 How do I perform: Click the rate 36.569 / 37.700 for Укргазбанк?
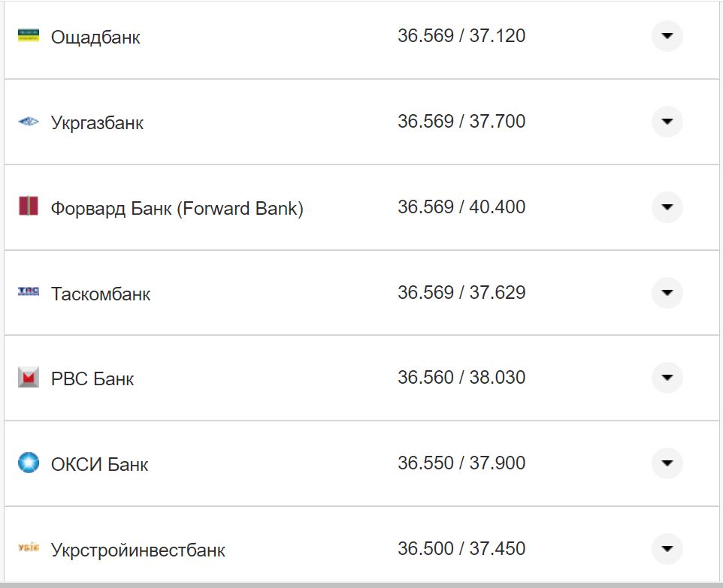click(x=461, y=122)
